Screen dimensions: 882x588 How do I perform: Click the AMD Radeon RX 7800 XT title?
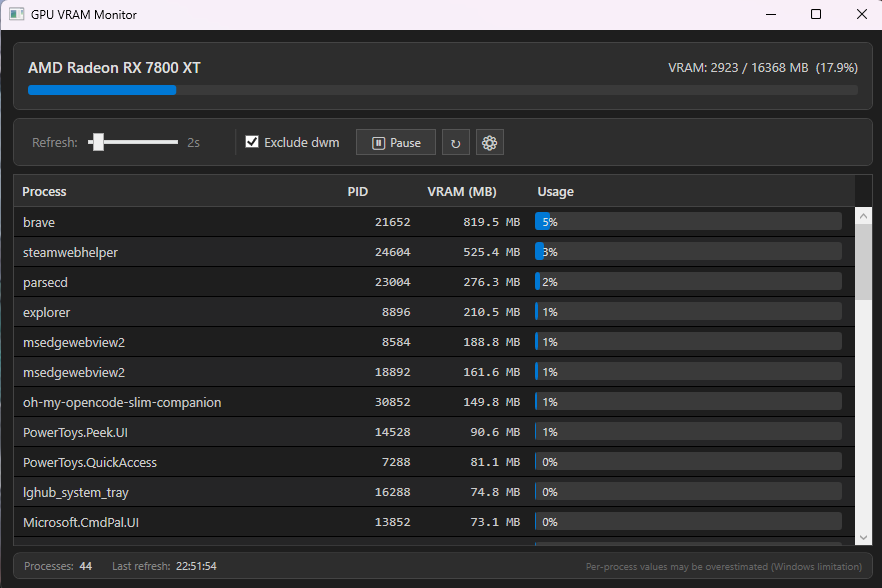[x=114, y=68]
